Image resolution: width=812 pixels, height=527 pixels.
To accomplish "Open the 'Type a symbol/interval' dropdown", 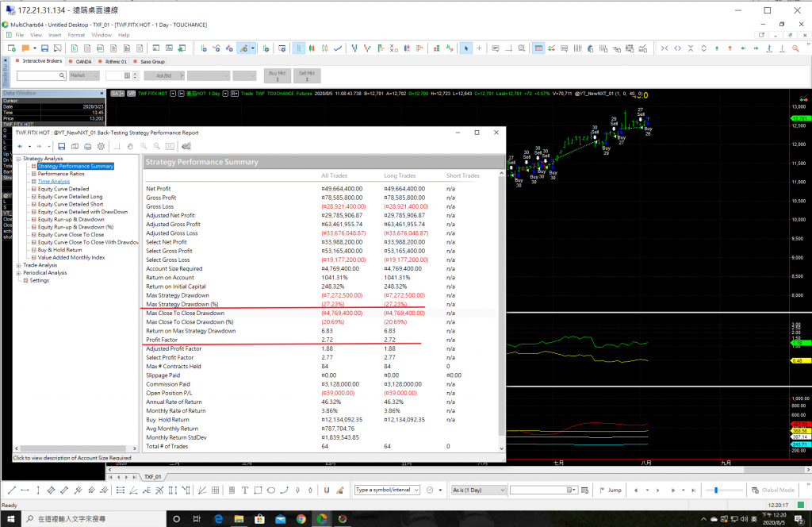I will pos(417,490).
